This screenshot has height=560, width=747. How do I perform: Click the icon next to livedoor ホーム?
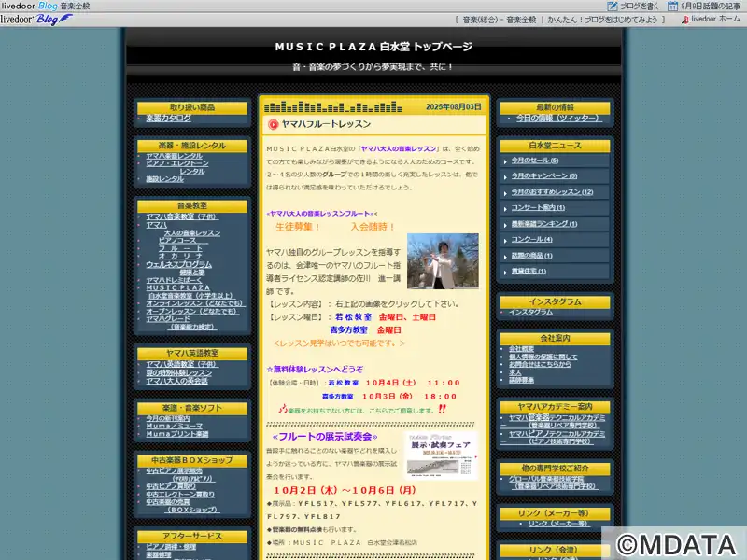click(x=685, y=20)
